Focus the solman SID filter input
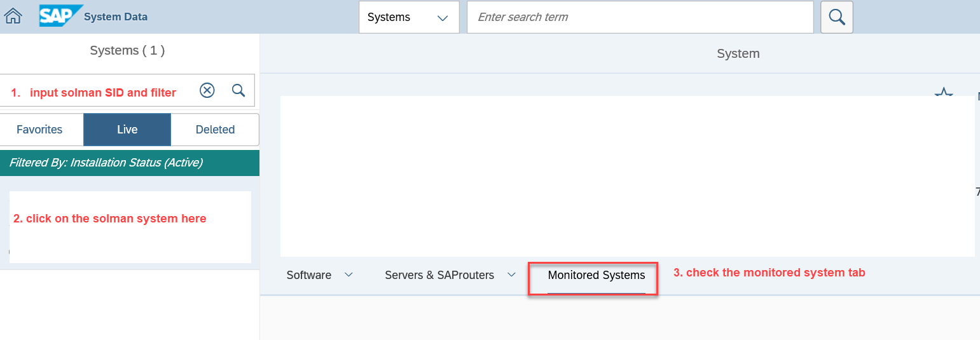980x340 pixels. click(x=99, y=90)
